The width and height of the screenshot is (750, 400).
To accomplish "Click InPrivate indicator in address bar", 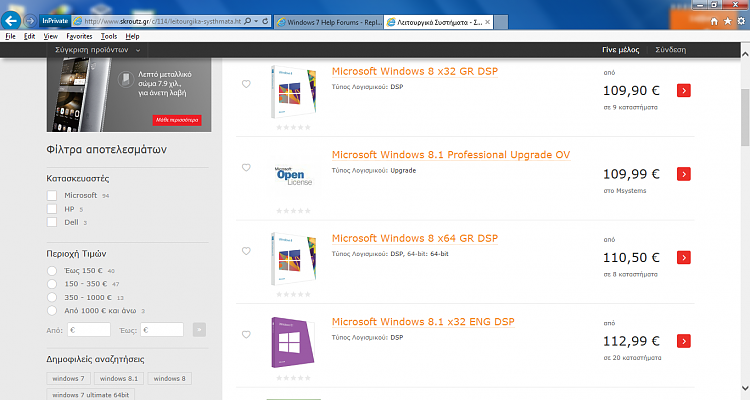I will [x=55, y=21].
